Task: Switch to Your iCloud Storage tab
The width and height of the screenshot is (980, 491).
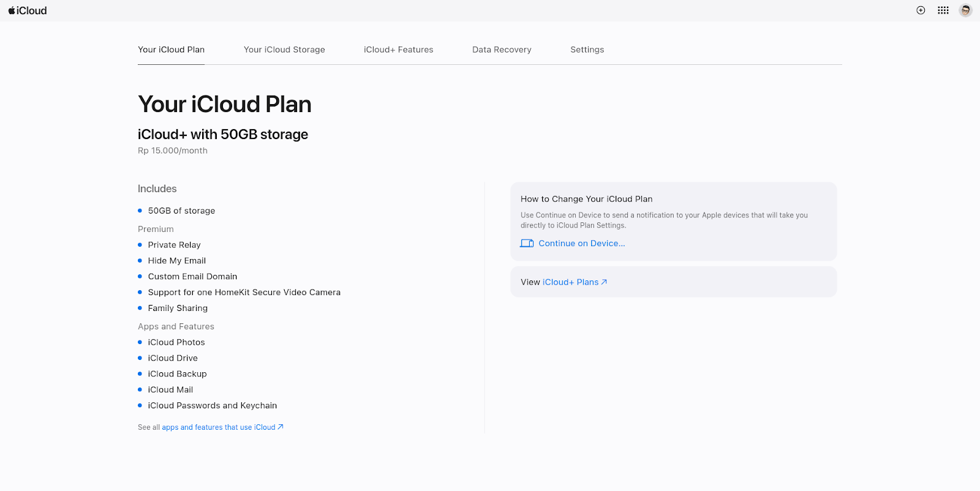Action: [284, 50]
